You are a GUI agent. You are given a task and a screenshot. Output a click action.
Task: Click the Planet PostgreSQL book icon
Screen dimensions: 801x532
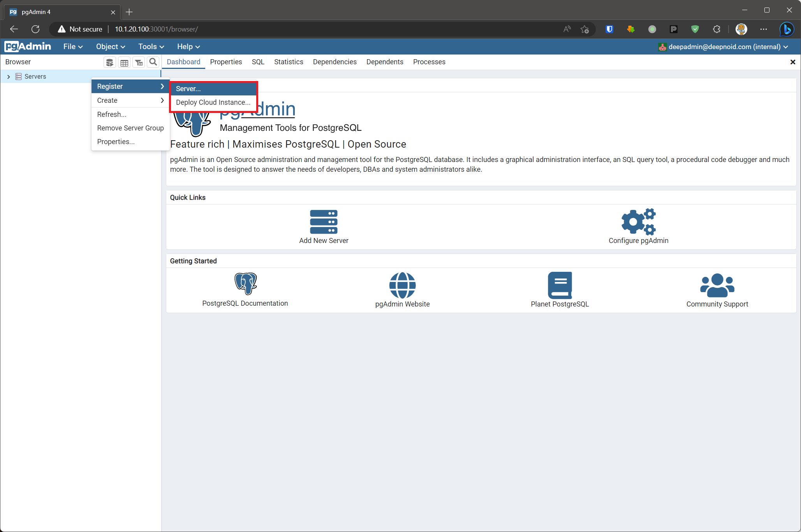click(560, 285)
